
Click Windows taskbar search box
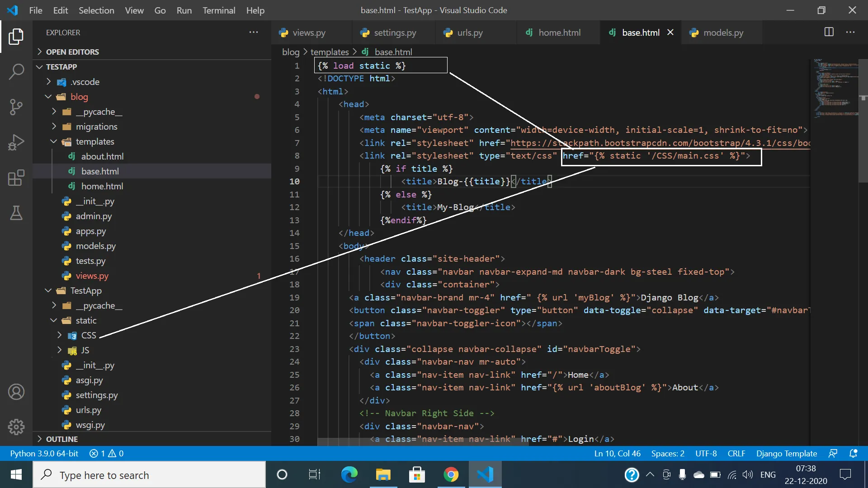149,475
